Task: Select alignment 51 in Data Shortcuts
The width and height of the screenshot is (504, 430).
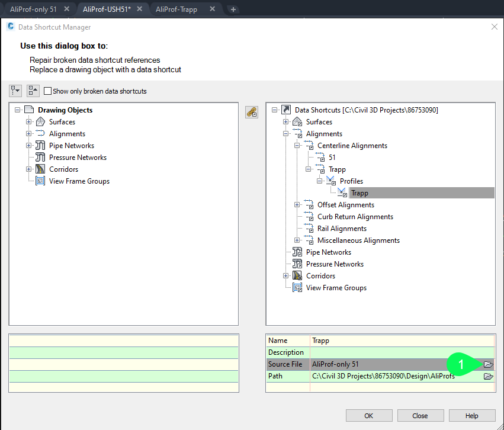Action: pyautogui.click(x=332, y=158)
